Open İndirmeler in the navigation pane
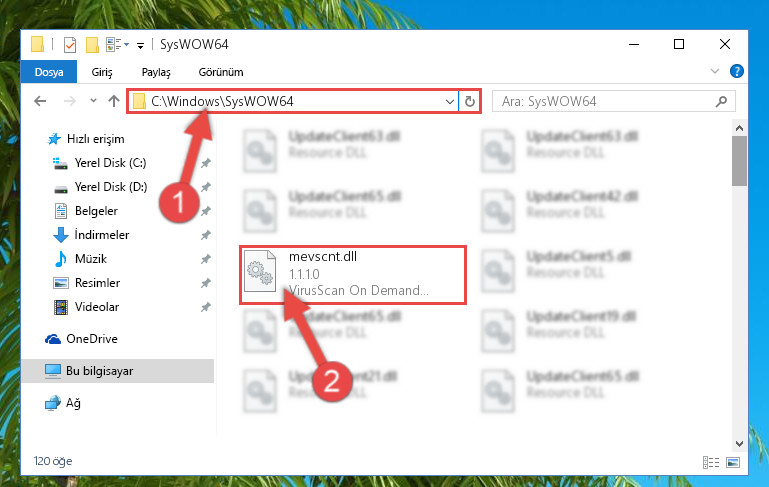769x487 pixels. pos(102,235)
